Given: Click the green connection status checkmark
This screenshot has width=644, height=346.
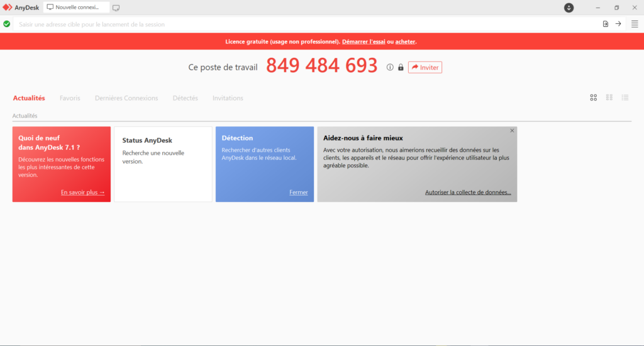Looking at the screenshot, I should [6, 25].
